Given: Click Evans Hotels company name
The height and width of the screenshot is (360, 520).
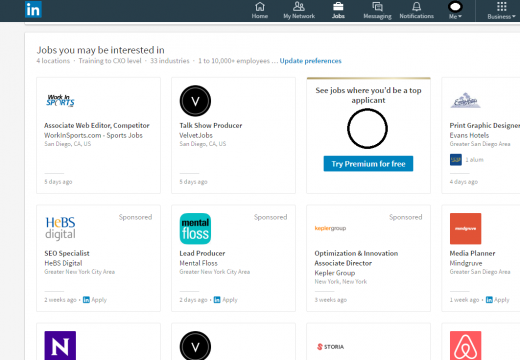Looking at the screenshot, I should pos(469,135).
